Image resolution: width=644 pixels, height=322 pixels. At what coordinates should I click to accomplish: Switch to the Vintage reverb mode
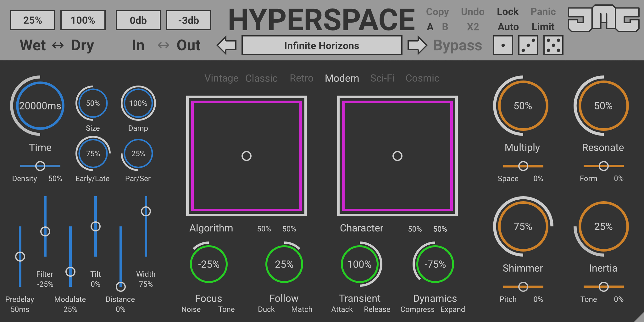[x=221, y=78]
